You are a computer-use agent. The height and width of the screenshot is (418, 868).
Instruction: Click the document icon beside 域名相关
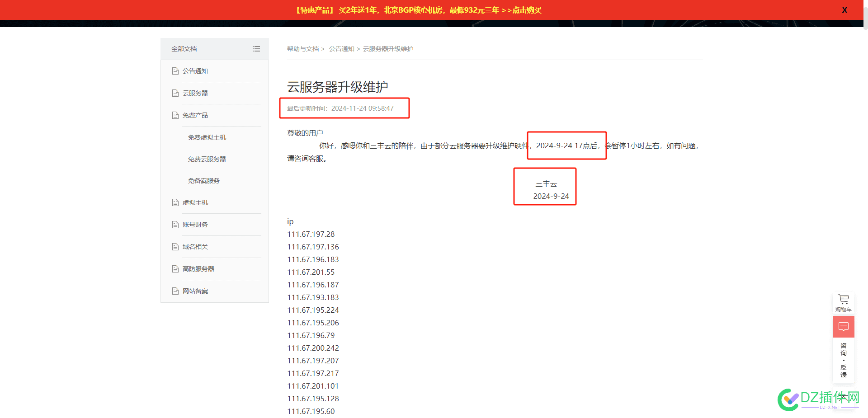[x=175, y=247]
